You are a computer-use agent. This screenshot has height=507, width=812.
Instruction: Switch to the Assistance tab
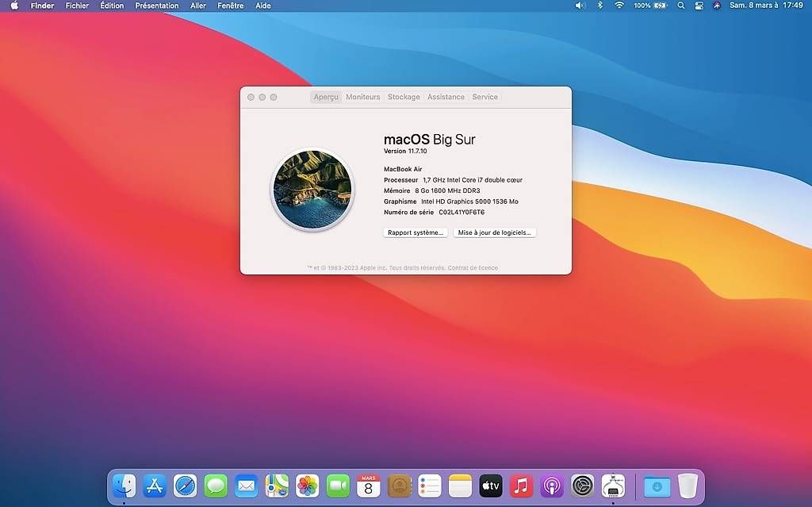(x=446, y=97)
